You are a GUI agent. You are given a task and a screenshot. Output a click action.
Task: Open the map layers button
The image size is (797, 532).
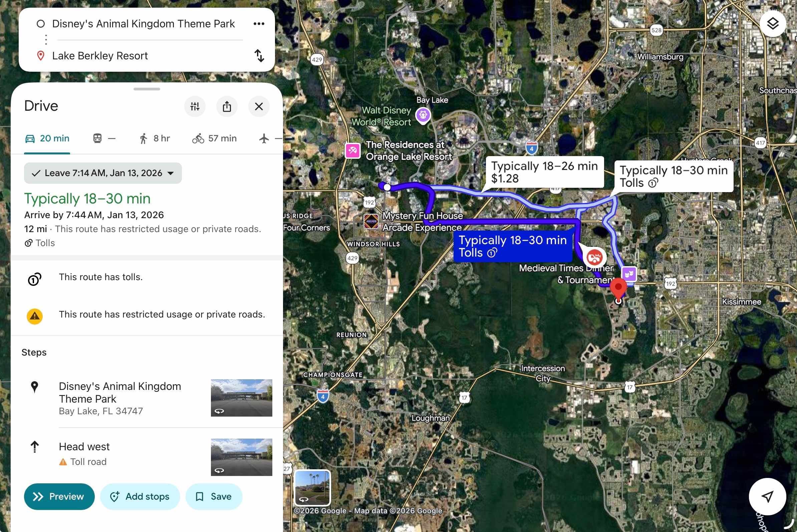pyautogui.click(x=773, y=24)
